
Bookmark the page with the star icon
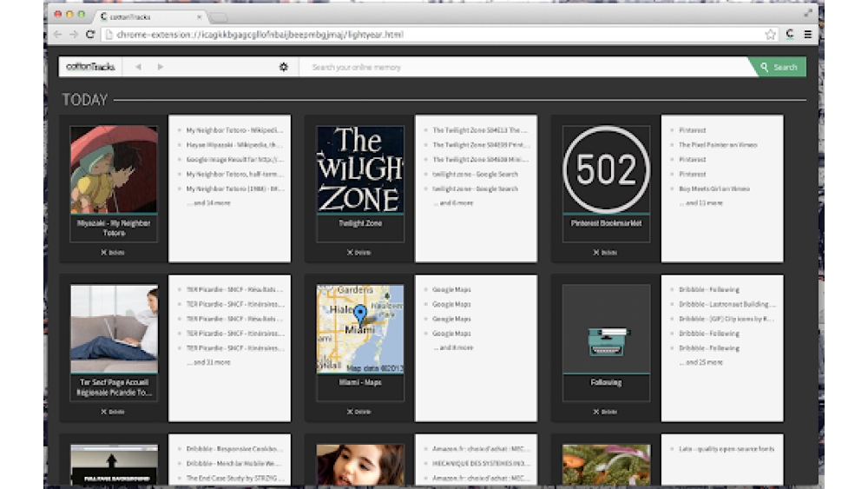[x=770, y=35]
